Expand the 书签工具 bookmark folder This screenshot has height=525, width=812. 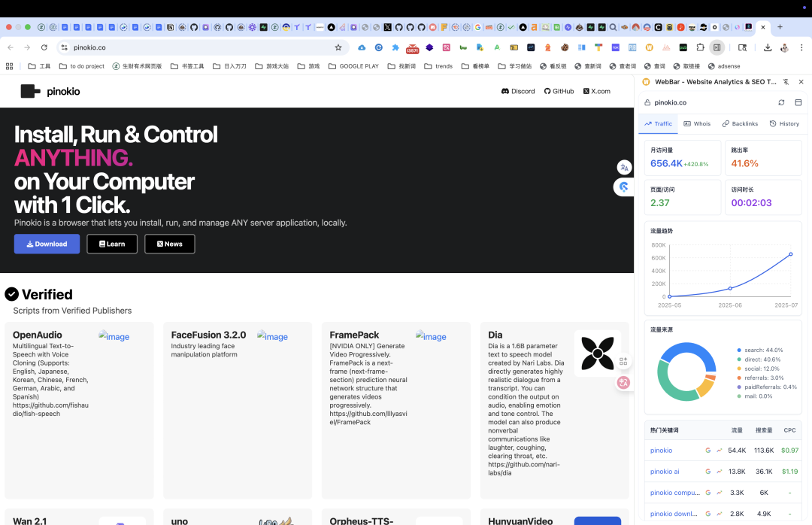[187, 66]
